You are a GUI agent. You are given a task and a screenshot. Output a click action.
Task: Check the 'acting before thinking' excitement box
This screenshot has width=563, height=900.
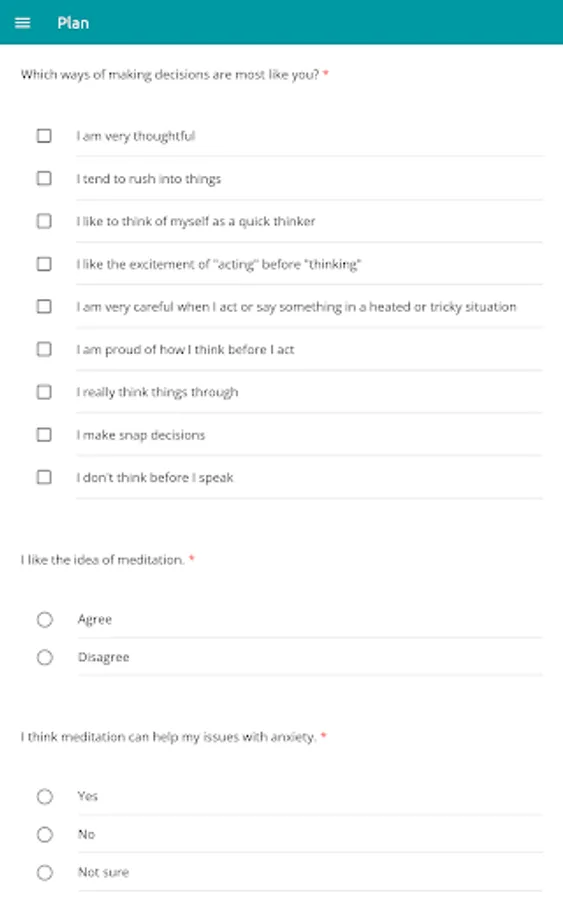[44, 264]
